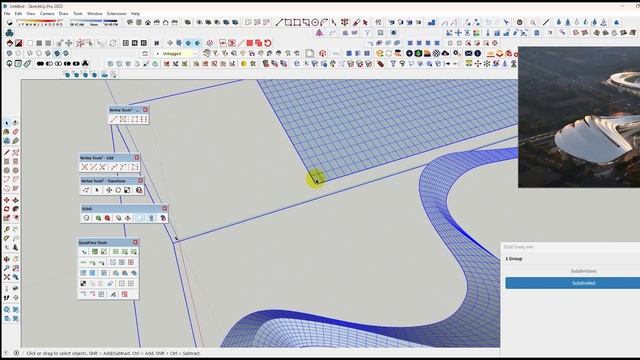Click the red solid square icon
The width and height of the screenshot is (640, 360).
point(249,43)
